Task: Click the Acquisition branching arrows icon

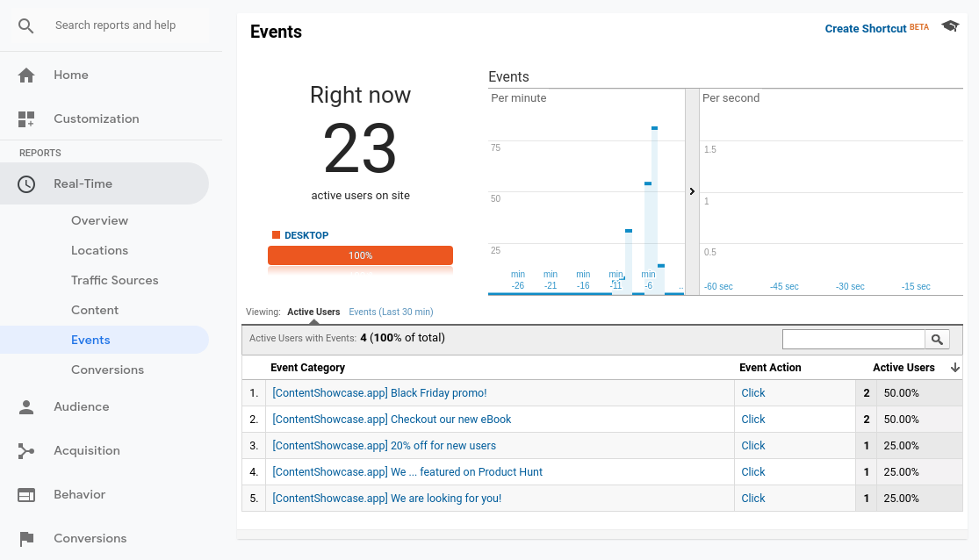Action: pos(26,451)
